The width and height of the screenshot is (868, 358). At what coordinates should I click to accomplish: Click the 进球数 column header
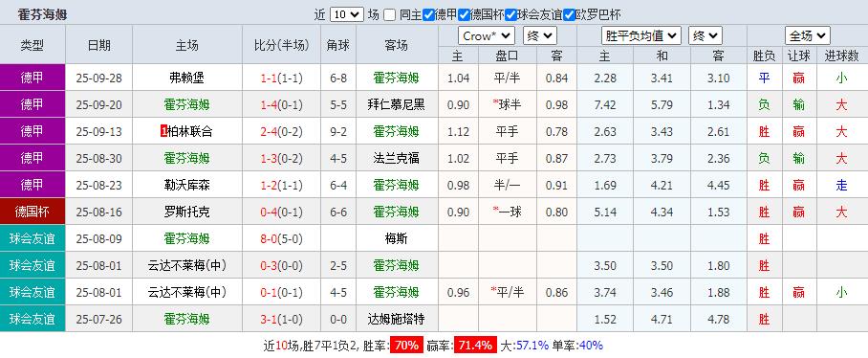(x=842, y=56)
